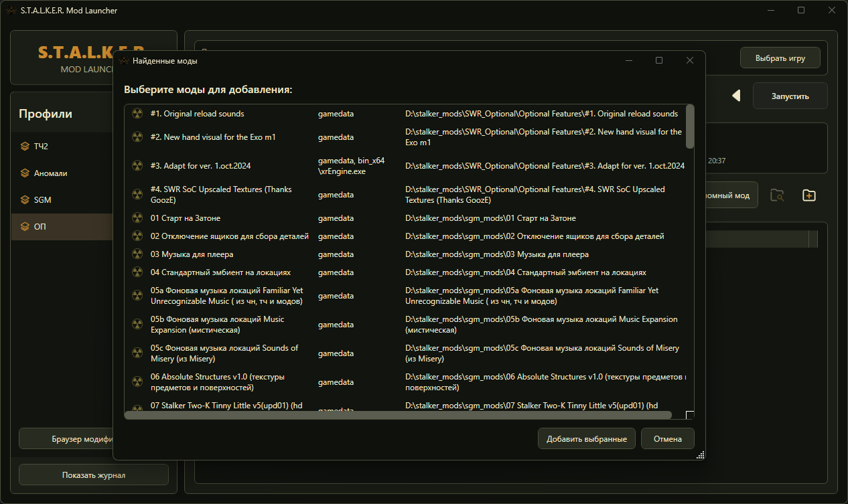Viewport: 848px width, 504px height.
Task: Click the folder search icon in main window
Action: pyautogui.click(x=777, y=195)
